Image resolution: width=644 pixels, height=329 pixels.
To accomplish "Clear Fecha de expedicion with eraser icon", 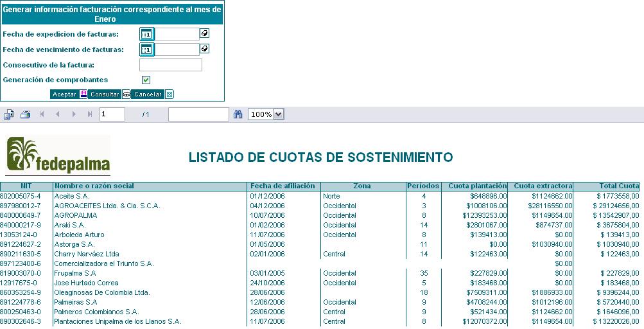I will point(205,33).
